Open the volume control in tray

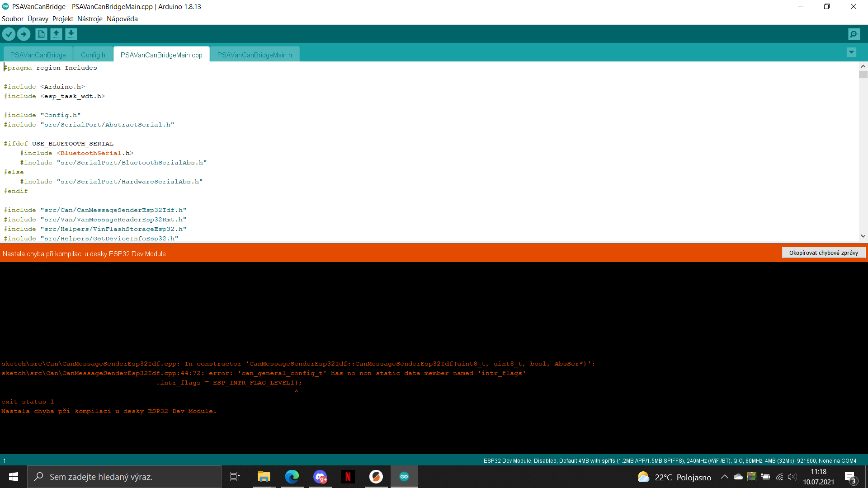point(792,477)
